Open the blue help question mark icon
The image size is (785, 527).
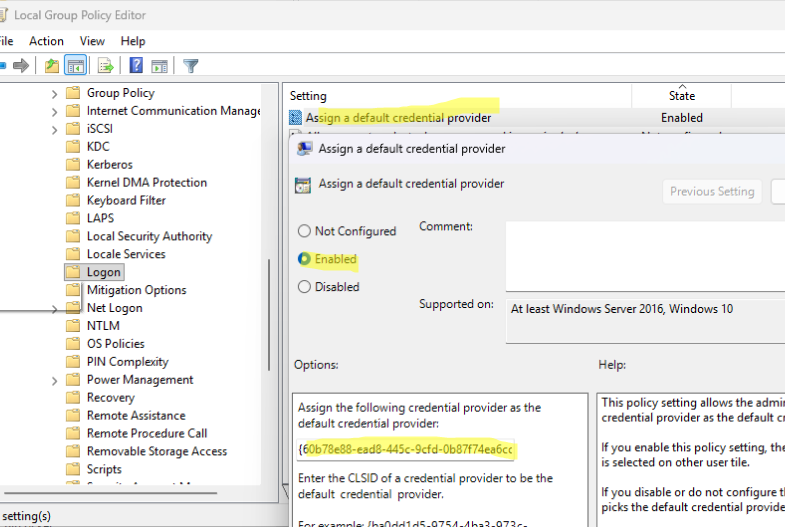point(136,65)
